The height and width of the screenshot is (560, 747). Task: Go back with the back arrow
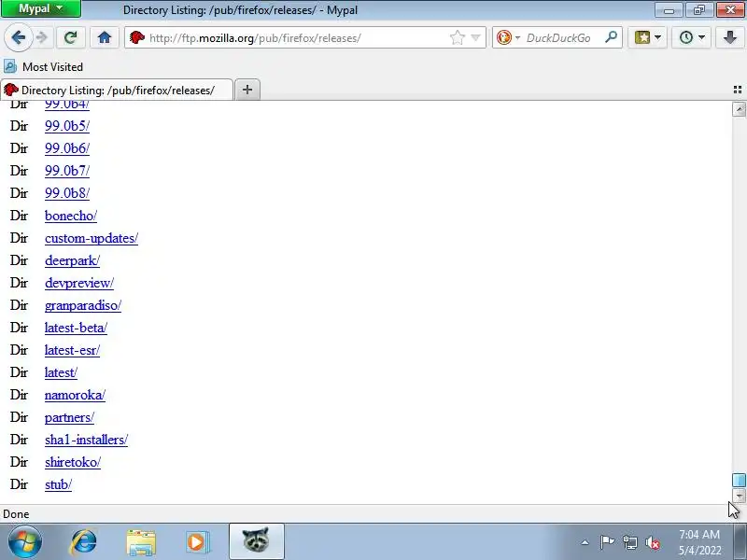click(x=18, y=37)
